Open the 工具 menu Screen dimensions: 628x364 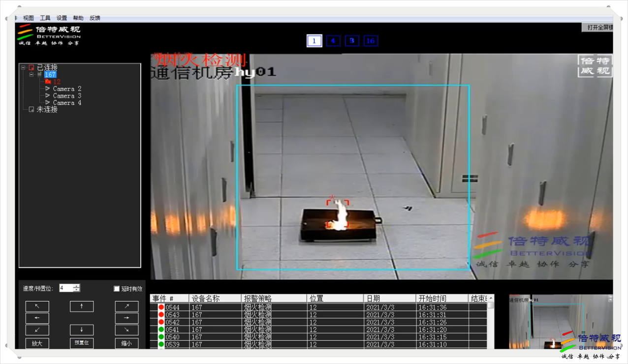[45, 18]
